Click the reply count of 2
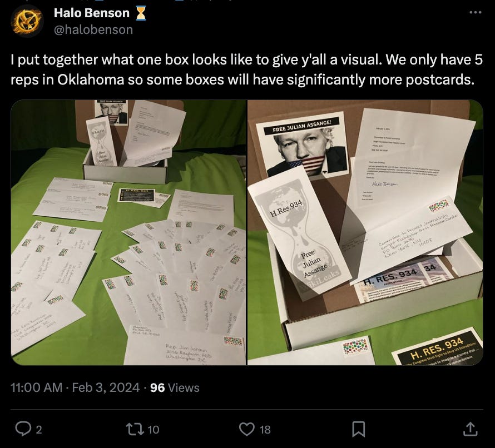495x448 pixels. click(39, 430)
